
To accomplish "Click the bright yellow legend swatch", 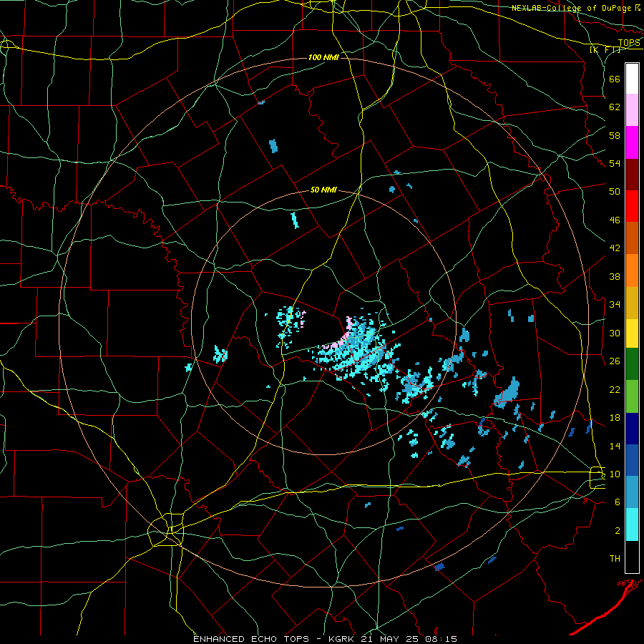I will (632, 333).
